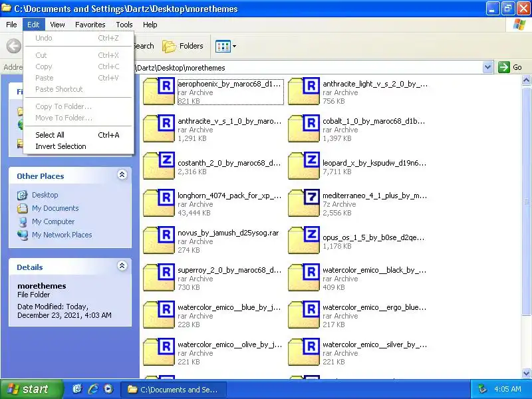Select anthracite_light_v_s_2_0 archive icon
The width and height of the screenshot is (532, 399).
click(x=304, y=91)
